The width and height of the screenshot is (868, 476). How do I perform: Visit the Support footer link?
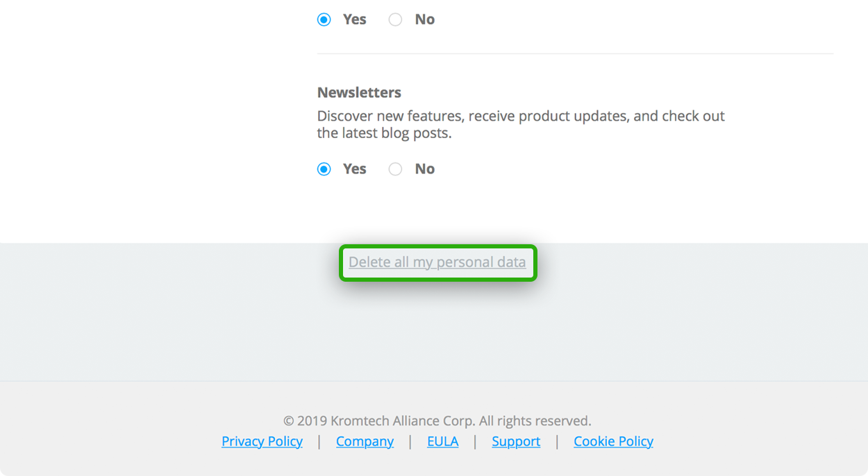(516, 441)
